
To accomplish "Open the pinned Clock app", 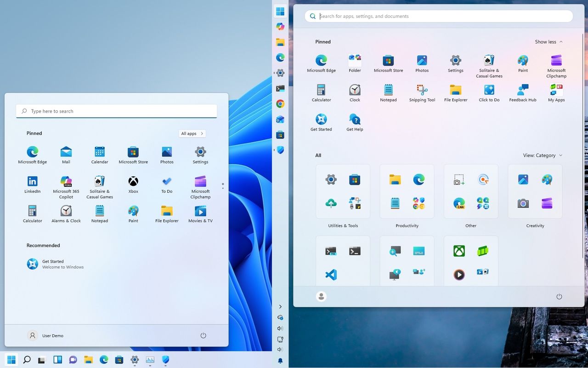I will [355, 93].
